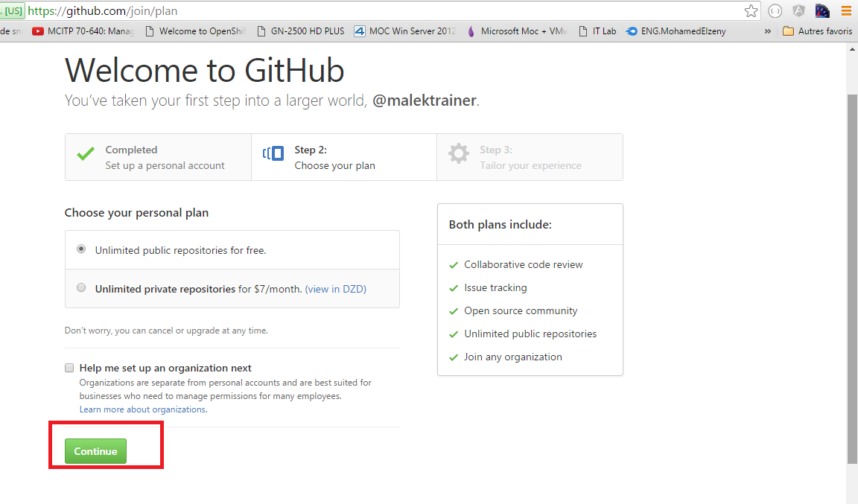
Task: Click the circular extension icon beside the star
Action: [x=775, y=11]
